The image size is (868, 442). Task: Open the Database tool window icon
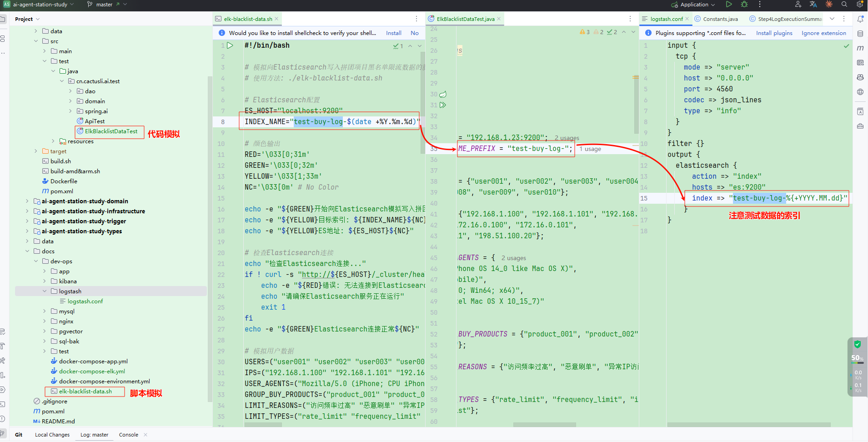(x=860, y=34)
